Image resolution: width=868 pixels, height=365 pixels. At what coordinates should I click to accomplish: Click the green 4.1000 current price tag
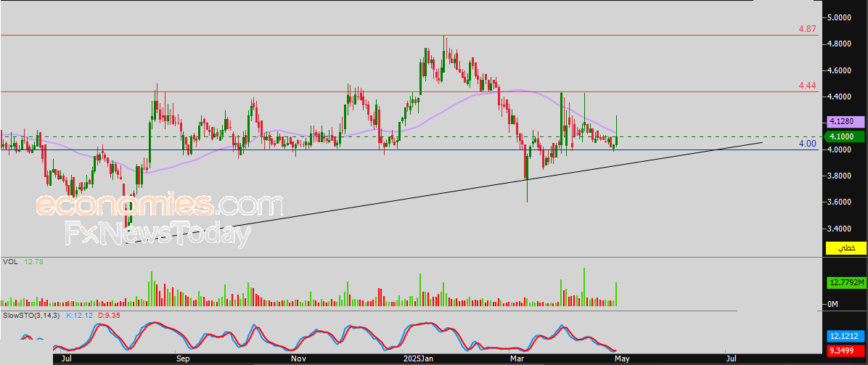pos(843,136)
